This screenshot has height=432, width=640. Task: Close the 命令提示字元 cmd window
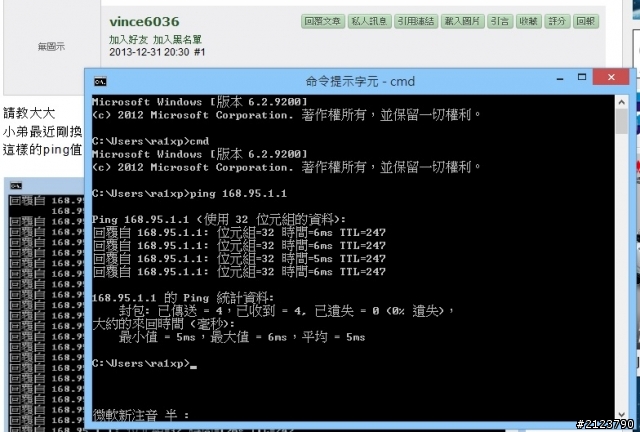point(611,77)
